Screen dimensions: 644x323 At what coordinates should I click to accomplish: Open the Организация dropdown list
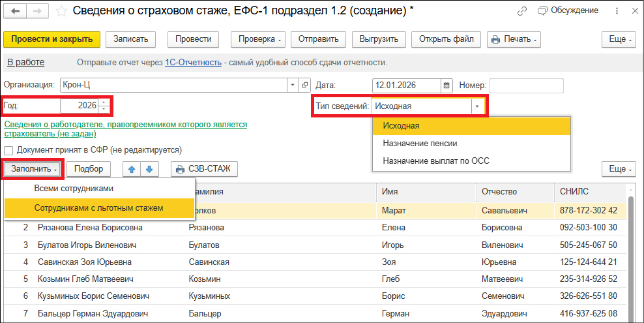pos(291,85)
